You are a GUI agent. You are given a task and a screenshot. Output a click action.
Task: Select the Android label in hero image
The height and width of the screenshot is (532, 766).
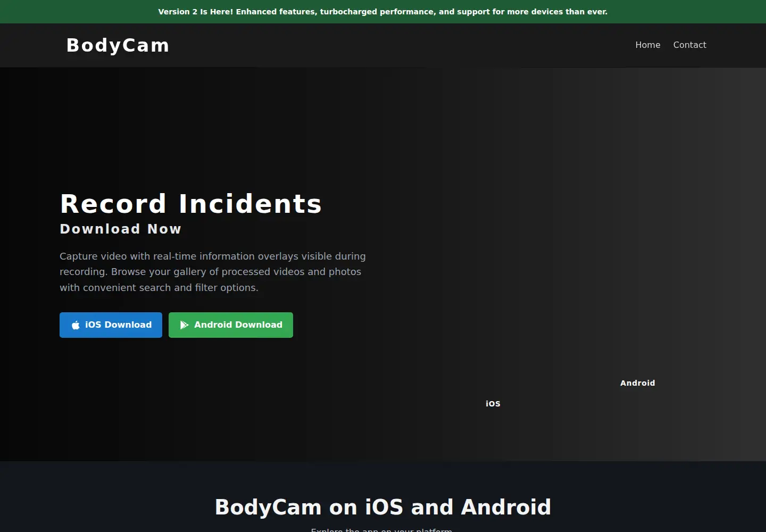tap(638, 383)
